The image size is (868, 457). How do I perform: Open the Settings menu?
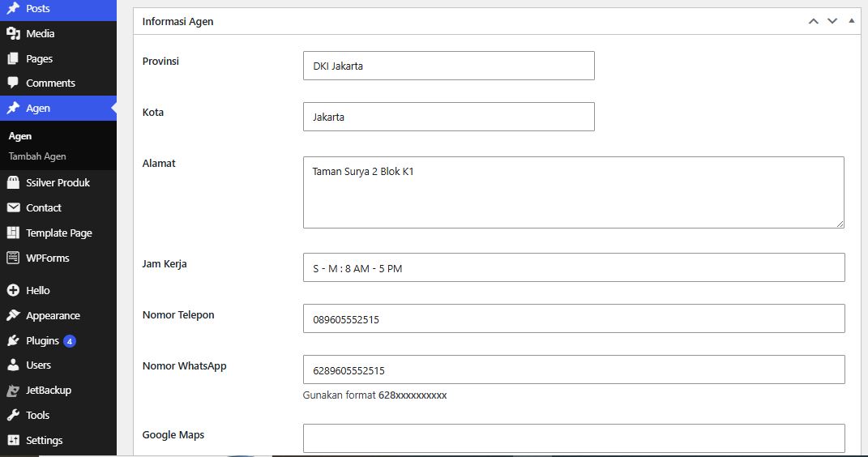tap(58, 440)
